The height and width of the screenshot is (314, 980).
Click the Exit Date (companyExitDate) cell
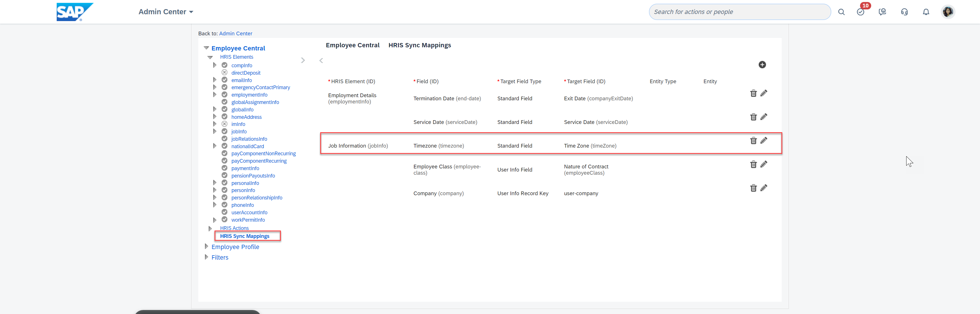click(x=599, y=99)
